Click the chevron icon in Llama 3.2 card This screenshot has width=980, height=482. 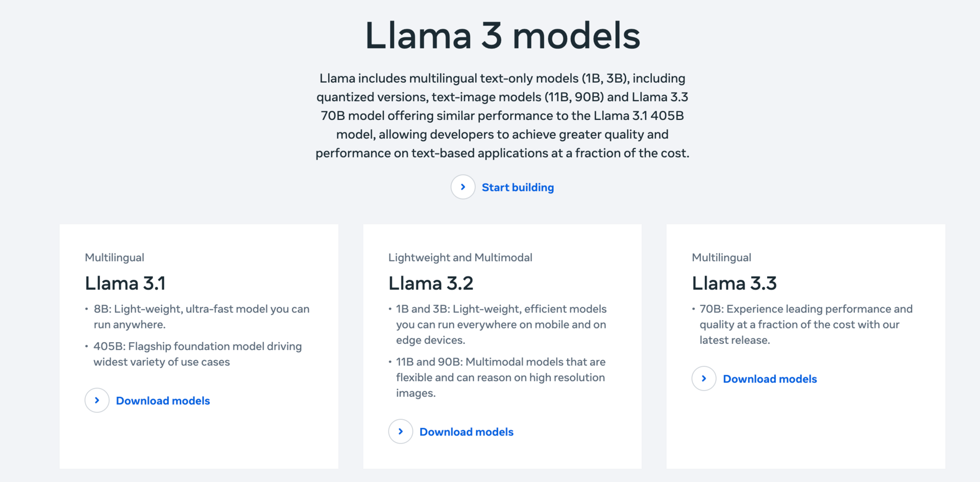pos(401,432)
